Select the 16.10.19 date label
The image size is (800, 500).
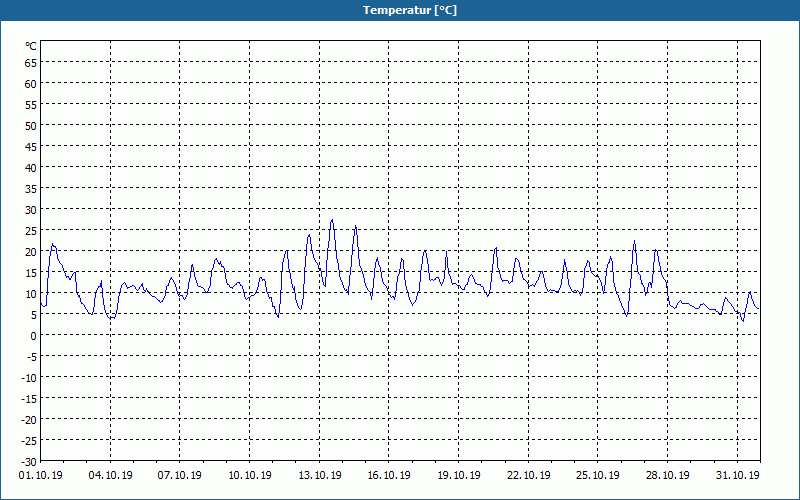[389, 475]
